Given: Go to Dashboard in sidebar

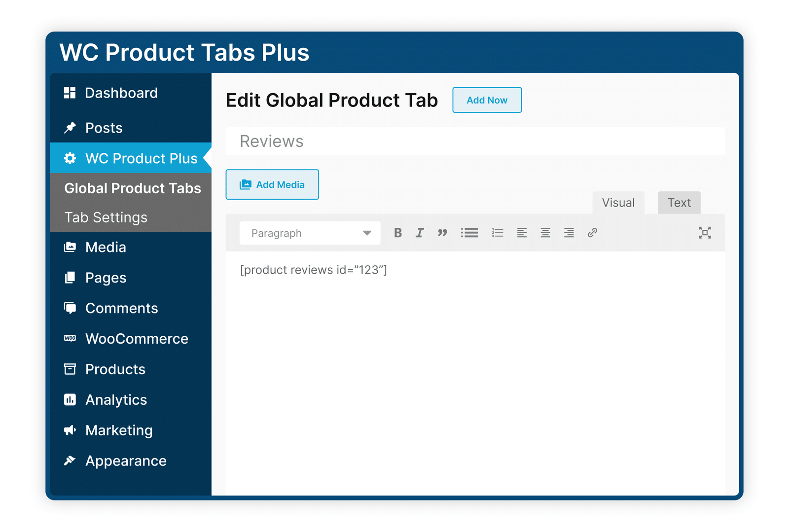Looking at the screenshot, I should [x=121, y=93].
